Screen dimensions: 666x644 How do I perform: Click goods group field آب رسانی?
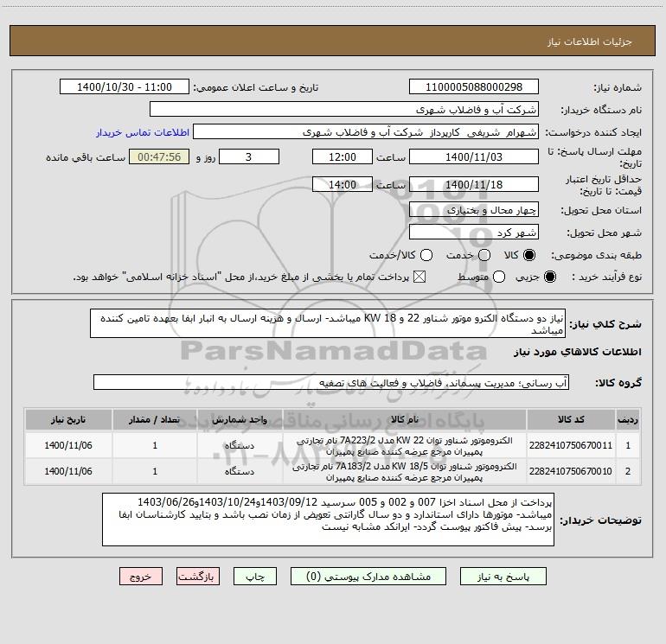(331, 382)
